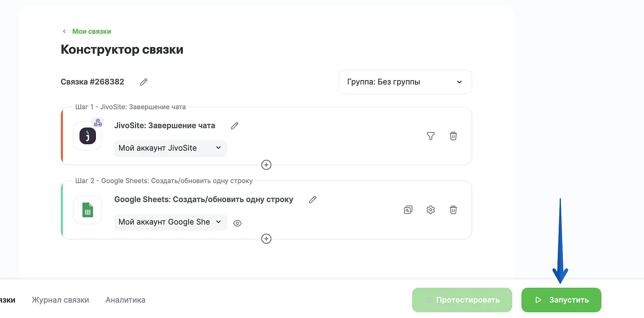This screenshot has height=318, width=644.
Task: Click the Протестировать button
Action: click(462, 300)
